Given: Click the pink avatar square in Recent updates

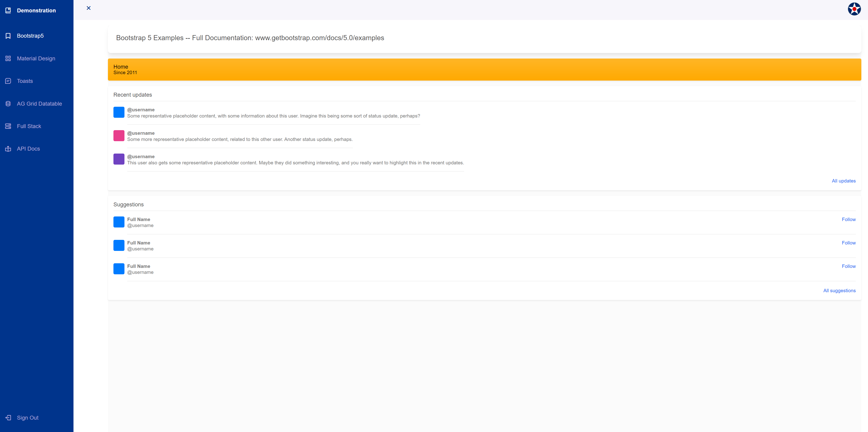Looking at the screenshot, I should (x=119, y=136).
